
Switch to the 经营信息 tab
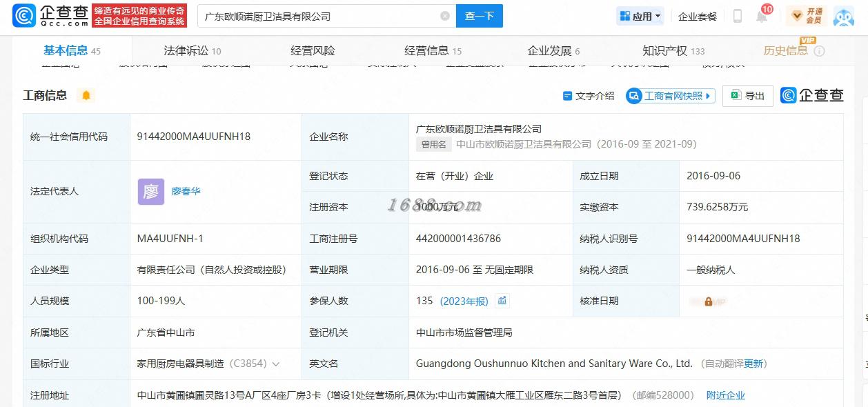433,51
